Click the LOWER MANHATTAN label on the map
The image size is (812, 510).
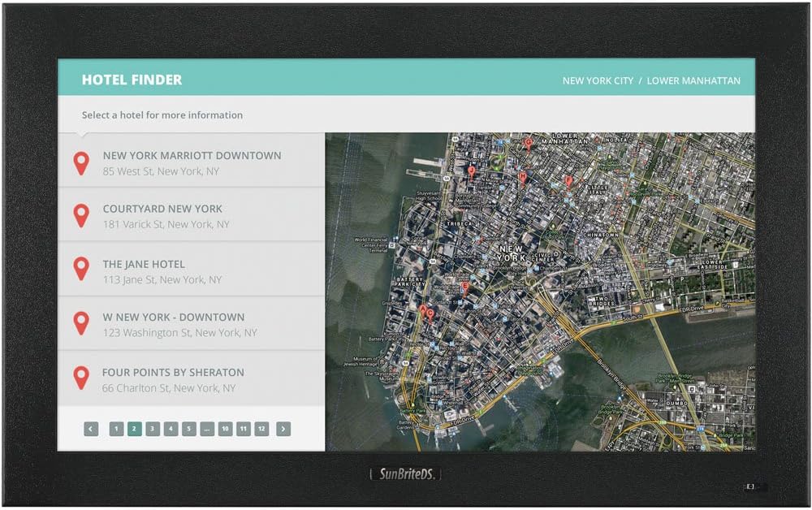pyautogui.click(x=565, y=138)
